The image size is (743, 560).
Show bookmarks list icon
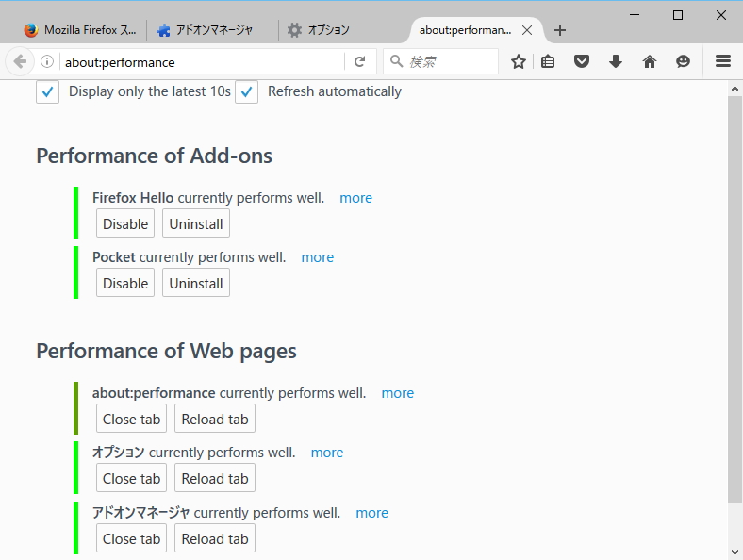548,61
